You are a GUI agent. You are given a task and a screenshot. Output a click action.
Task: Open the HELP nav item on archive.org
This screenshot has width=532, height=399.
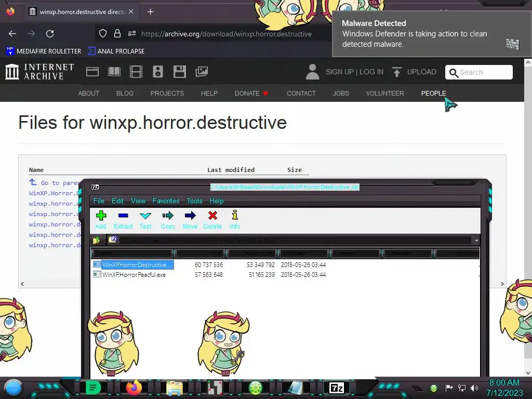[x=209, y=94]
